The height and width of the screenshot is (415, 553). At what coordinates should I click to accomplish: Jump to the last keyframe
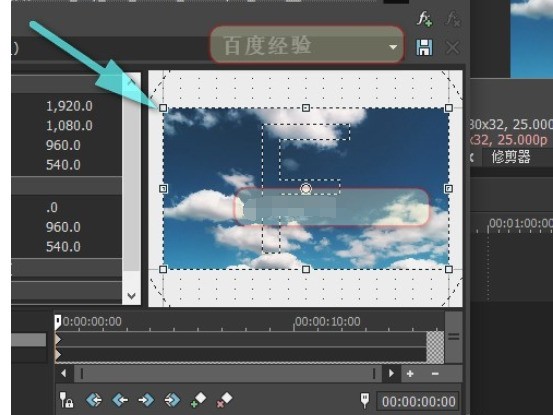172,400
